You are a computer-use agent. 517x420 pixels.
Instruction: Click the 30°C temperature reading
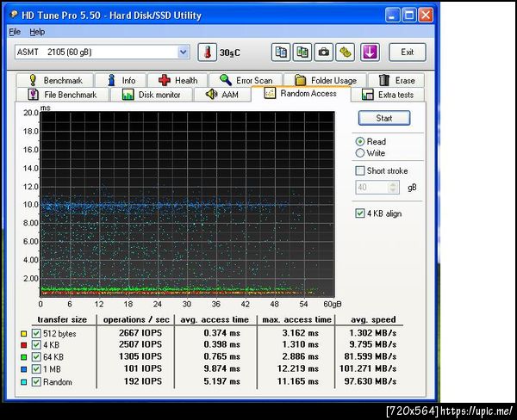pos(230,52)
